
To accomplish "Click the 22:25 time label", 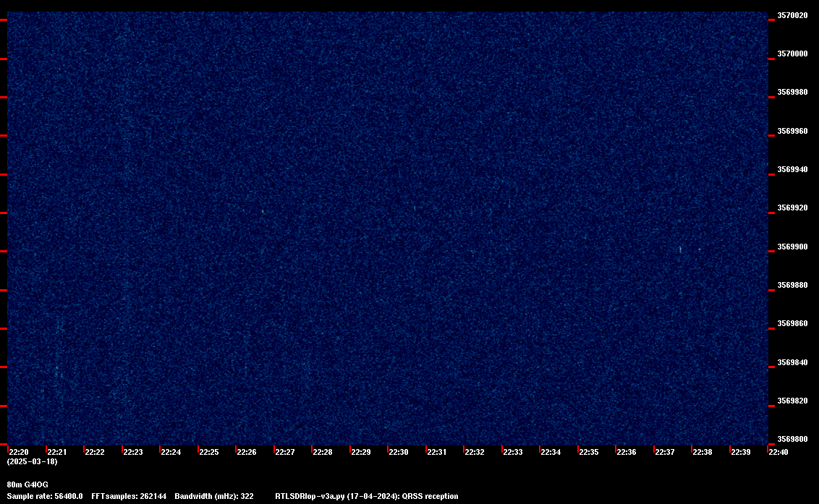I will (x=209, y=452).
